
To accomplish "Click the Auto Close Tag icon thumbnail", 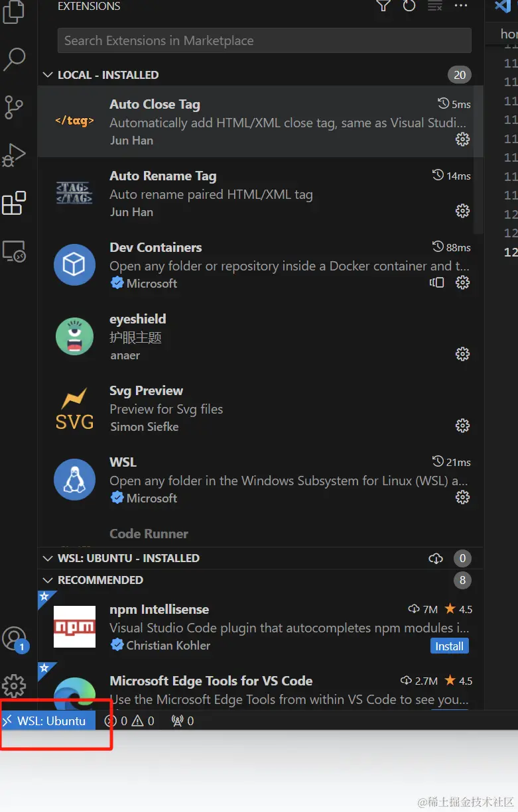I will [x=74, y=121].
